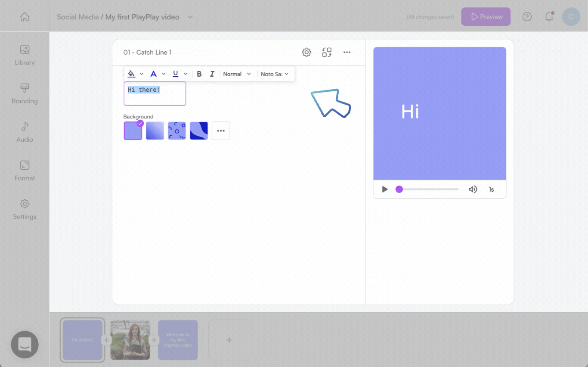Add a new scene with plus tile
This screenshot has height=367, width=588.
tap(229, 340)
